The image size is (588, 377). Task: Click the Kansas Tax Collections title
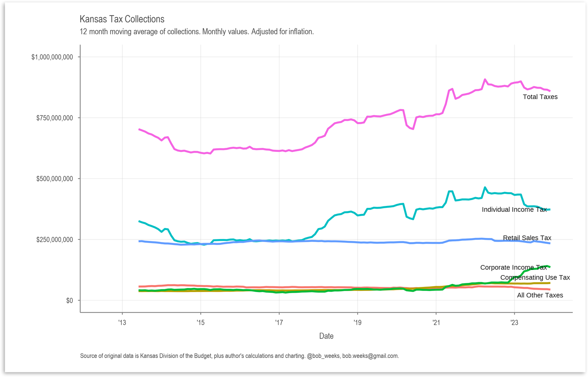(x=122, y=19)
